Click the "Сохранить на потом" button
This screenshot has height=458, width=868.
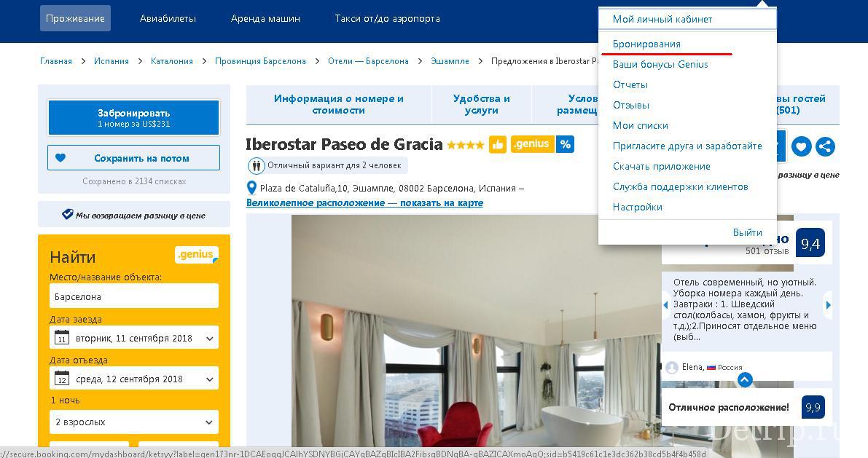133,158
